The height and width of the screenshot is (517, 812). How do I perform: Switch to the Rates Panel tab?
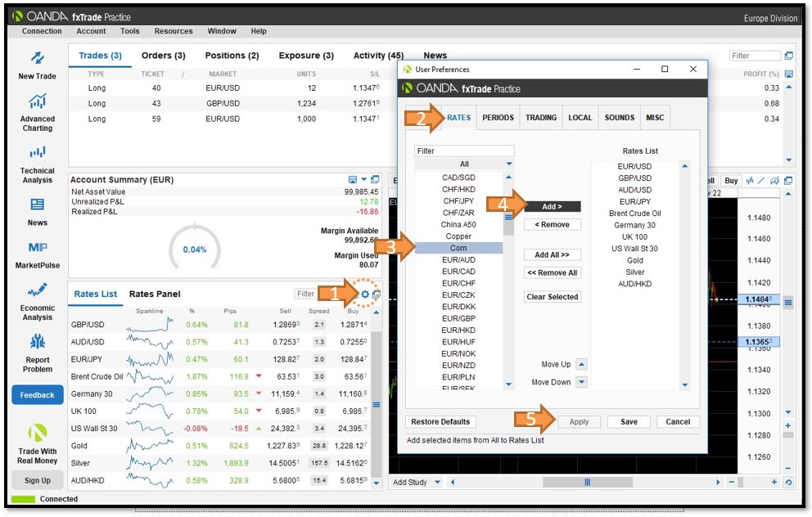[x=155, y=294]
